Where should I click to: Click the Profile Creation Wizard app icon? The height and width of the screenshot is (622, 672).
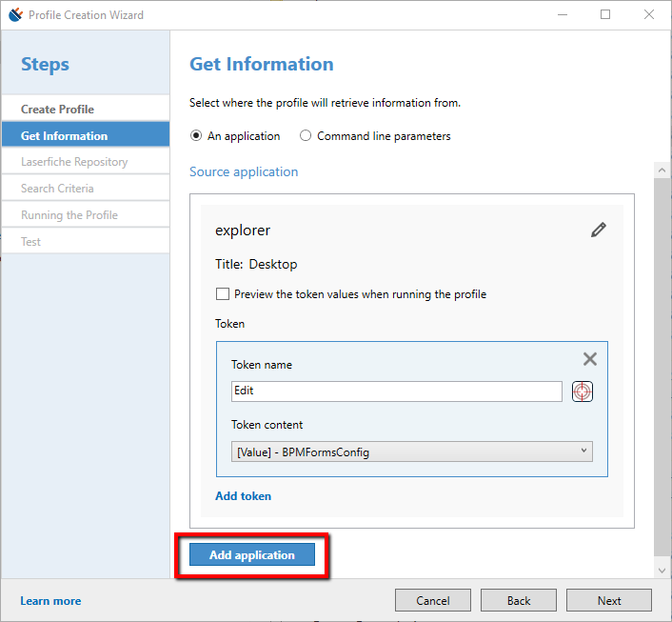(14, 15)
